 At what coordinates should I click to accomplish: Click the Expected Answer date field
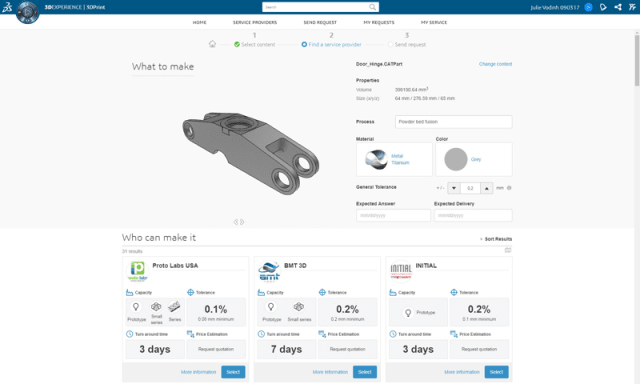point(393,215)
